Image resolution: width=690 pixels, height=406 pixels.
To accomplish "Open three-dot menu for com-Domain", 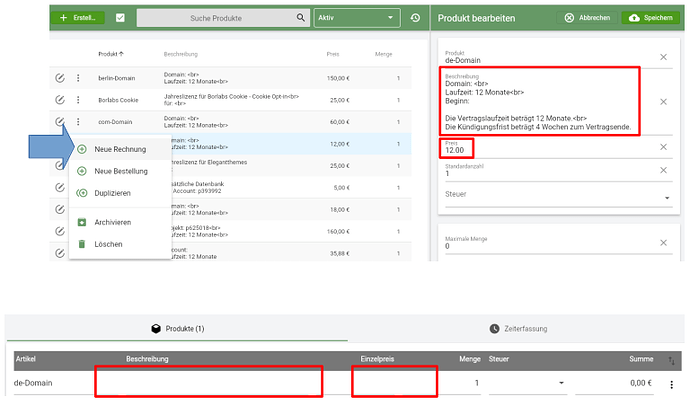I will pyautogui.click(x=78, y=121).
